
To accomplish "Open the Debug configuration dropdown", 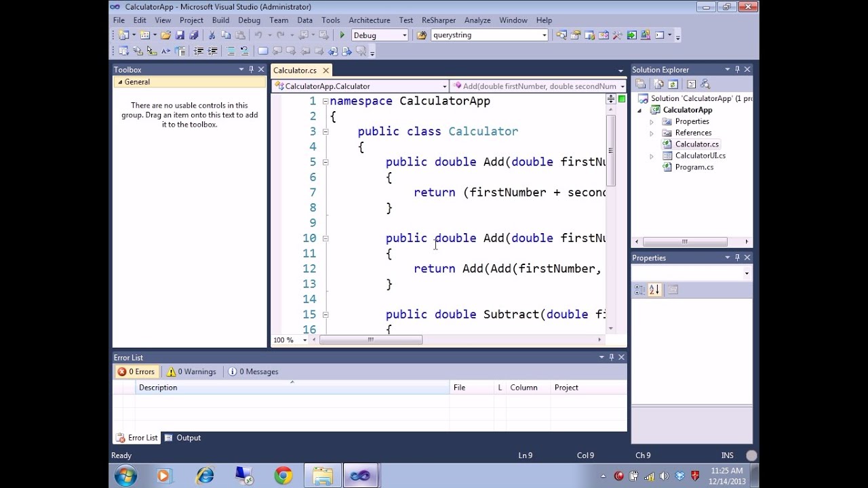I will [x=404, y=35].
